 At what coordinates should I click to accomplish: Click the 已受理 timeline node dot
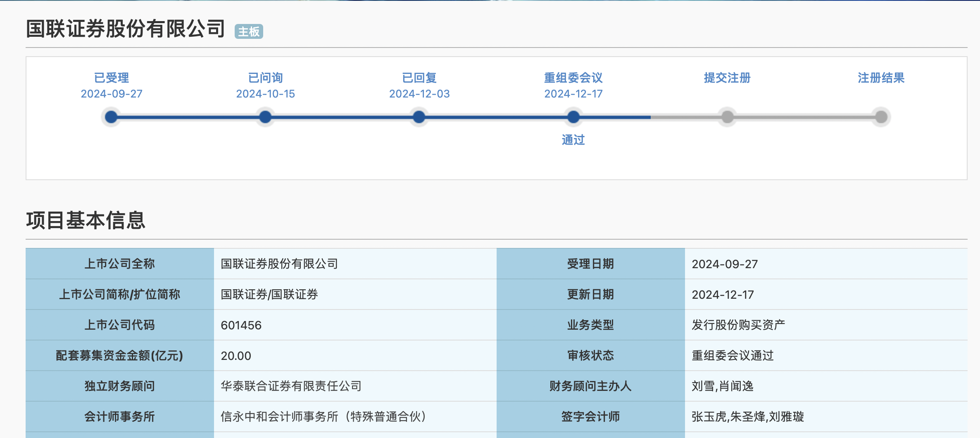[111, 117]
